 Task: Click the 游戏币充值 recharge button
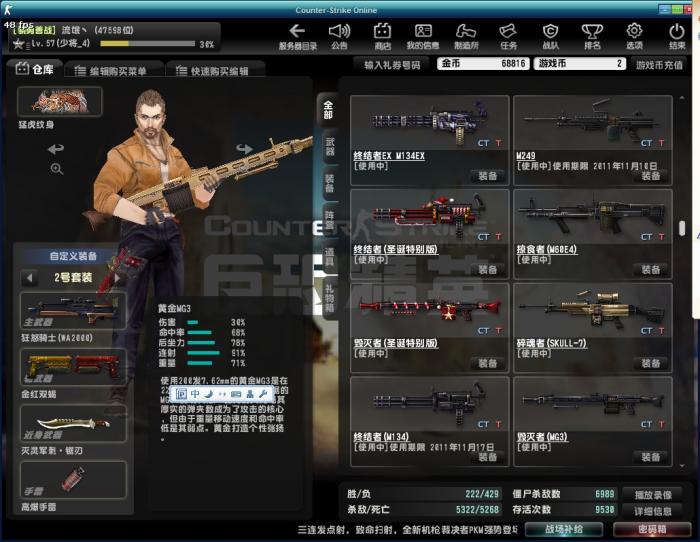[x=659, y=65]
